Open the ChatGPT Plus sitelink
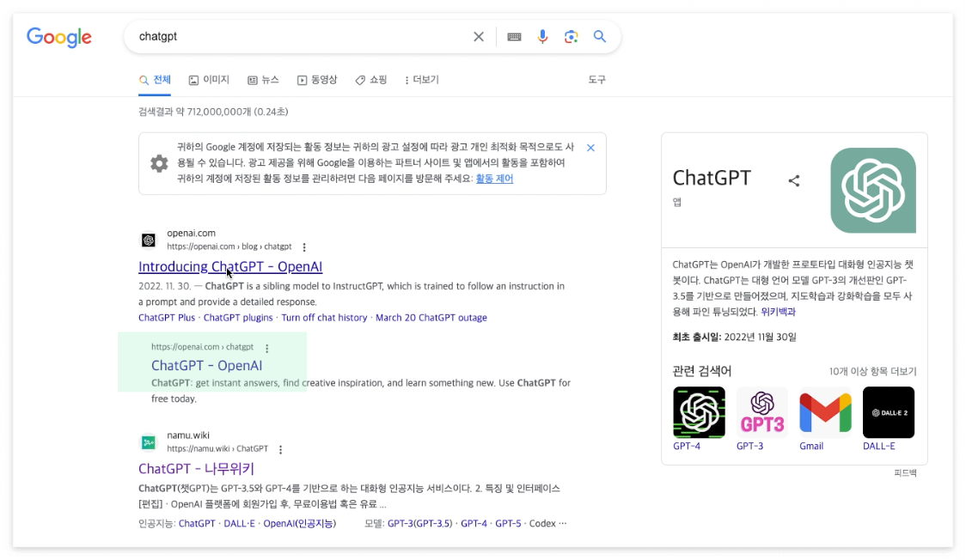The width and height of the screenshot is (966, 560). click(x=167, y=318)
